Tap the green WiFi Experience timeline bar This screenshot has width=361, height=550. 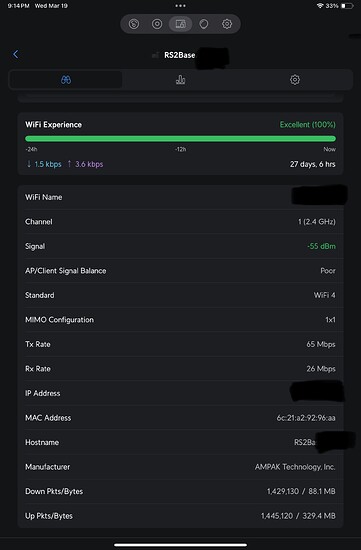pos(180,139)
